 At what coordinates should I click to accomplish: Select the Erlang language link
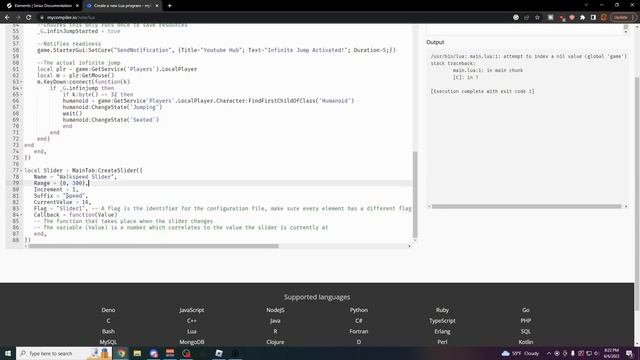442,331
